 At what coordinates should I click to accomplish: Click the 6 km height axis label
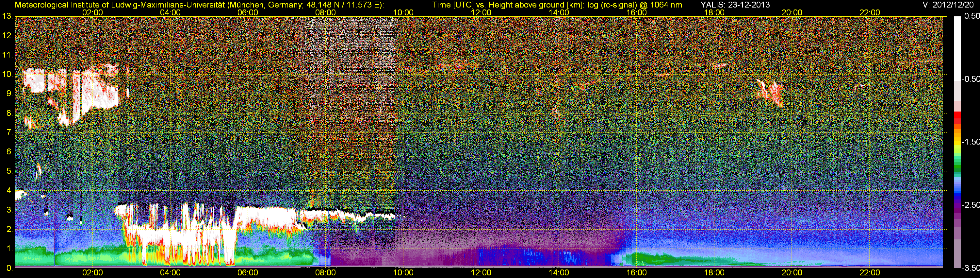tap(9, 152)
